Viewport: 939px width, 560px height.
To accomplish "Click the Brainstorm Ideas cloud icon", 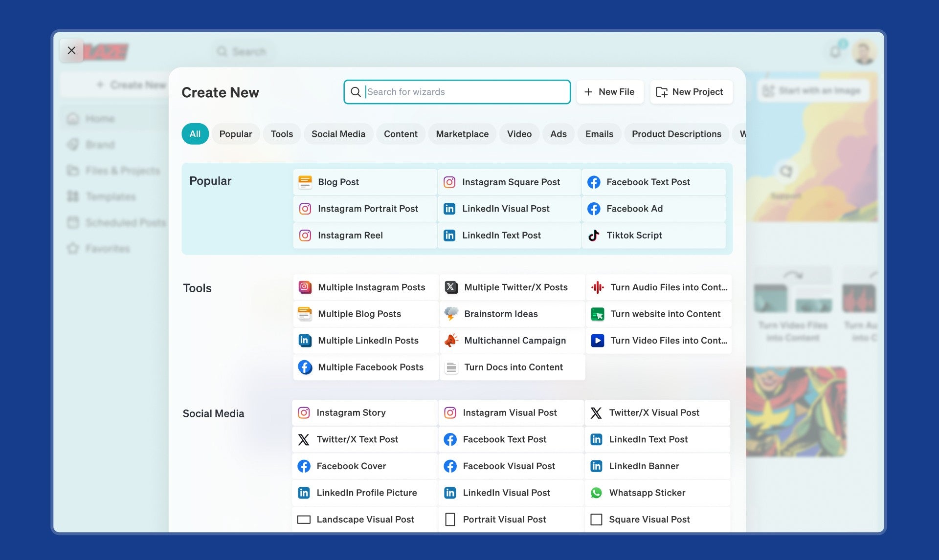I will [451, 314].
